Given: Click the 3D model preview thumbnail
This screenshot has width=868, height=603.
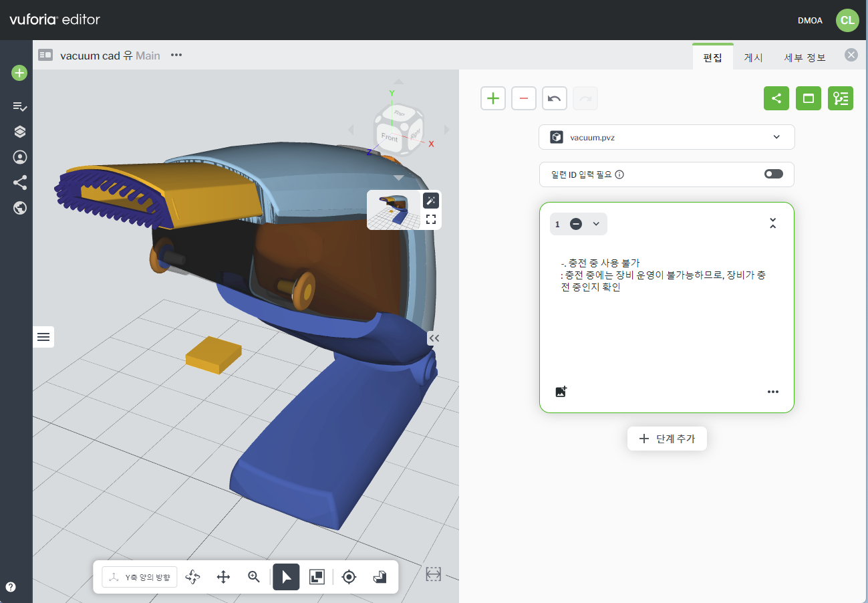Looking at the screenshot, I should tap(394, 210).
